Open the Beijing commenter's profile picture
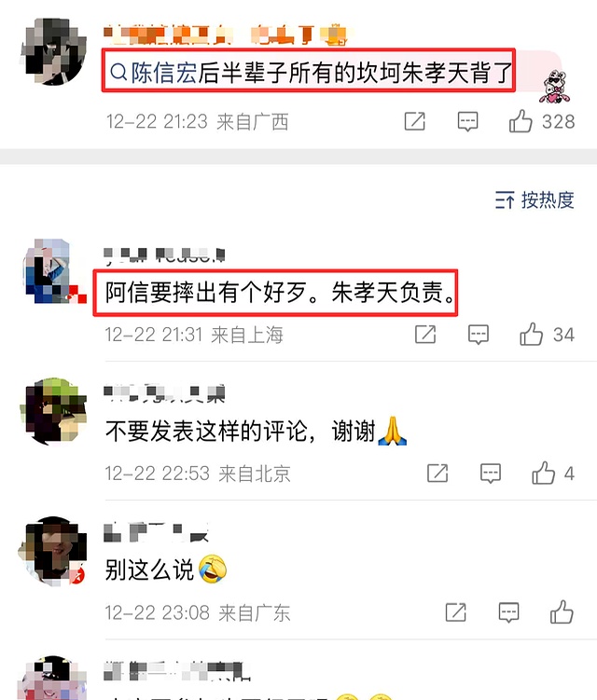This screenshot has width=597, height=700. (53, 411)
